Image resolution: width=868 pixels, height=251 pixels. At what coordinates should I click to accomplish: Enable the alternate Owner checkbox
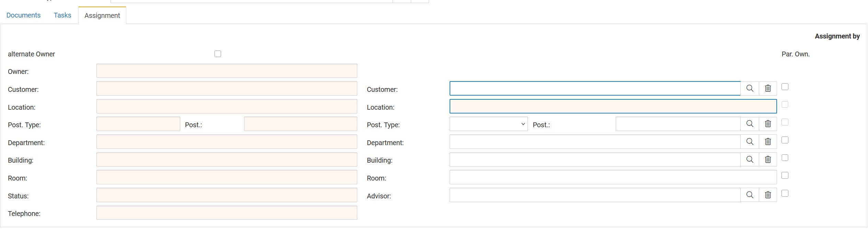click(x=218, y=54)
